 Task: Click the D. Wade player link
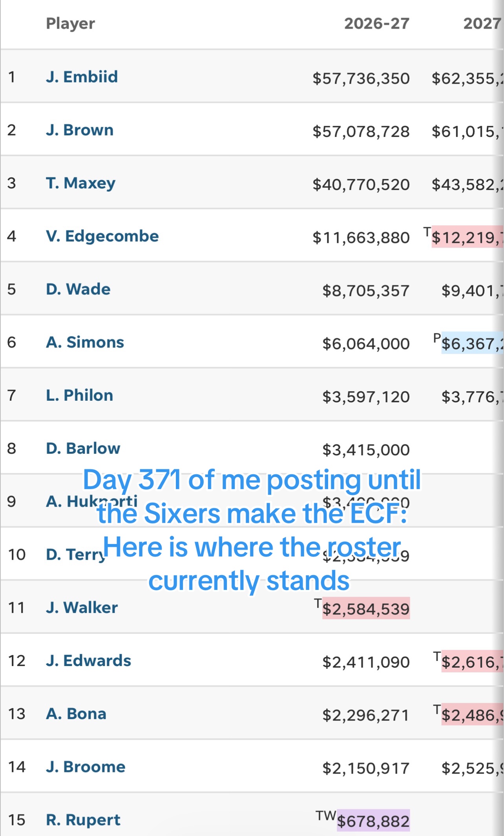click(x=78, y=289)
